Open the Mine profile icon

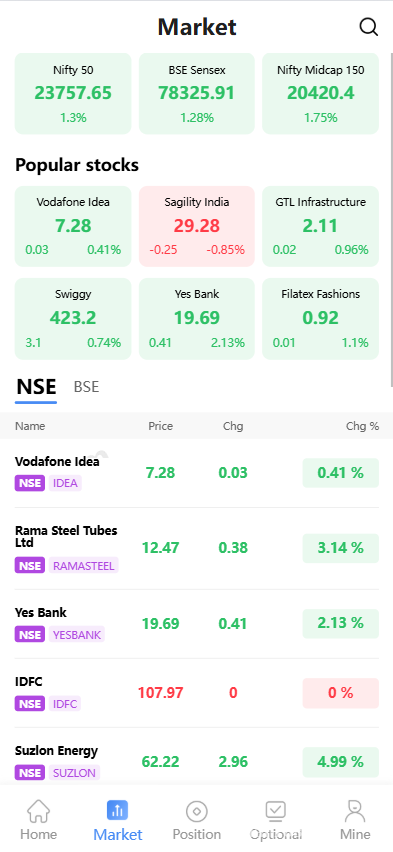pos(355,811)
